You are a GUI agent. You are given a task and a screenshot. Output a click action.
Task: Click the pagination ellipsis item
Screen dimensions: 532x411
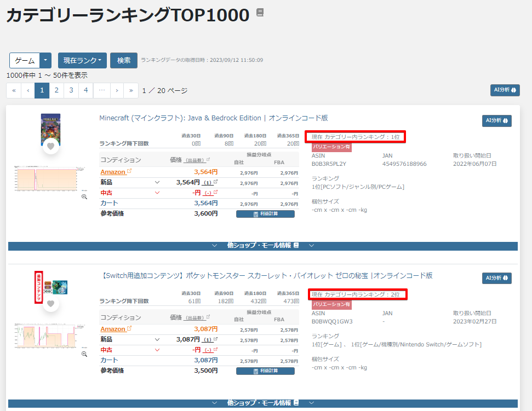click(x=102, y=90)
